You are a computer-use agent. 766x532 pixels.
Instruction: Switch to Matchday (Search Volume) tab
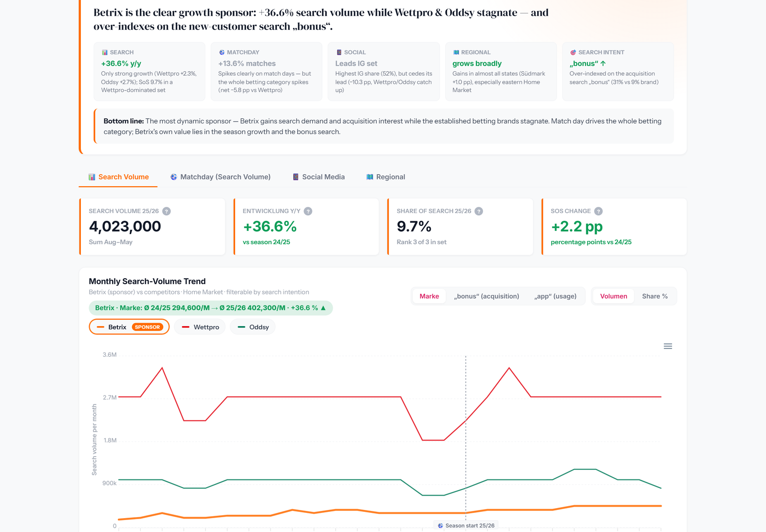220,177
